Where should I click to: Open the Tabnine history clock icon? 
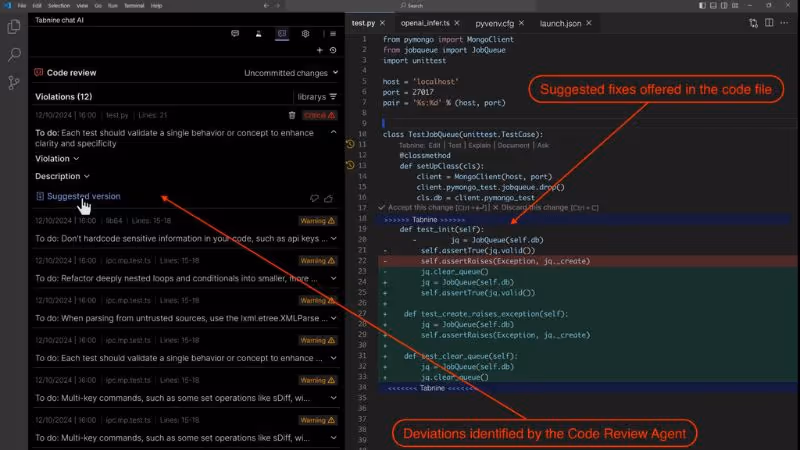pyautogui.click(x=333, y=50)
